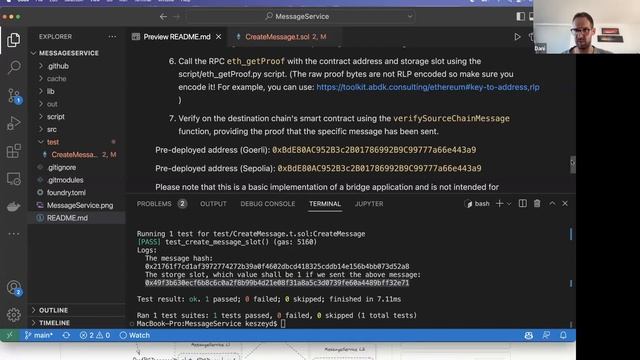Toggle the primary sidebar layout icon
The height and width of the screenshot is (360, 640).
(520, 16)
